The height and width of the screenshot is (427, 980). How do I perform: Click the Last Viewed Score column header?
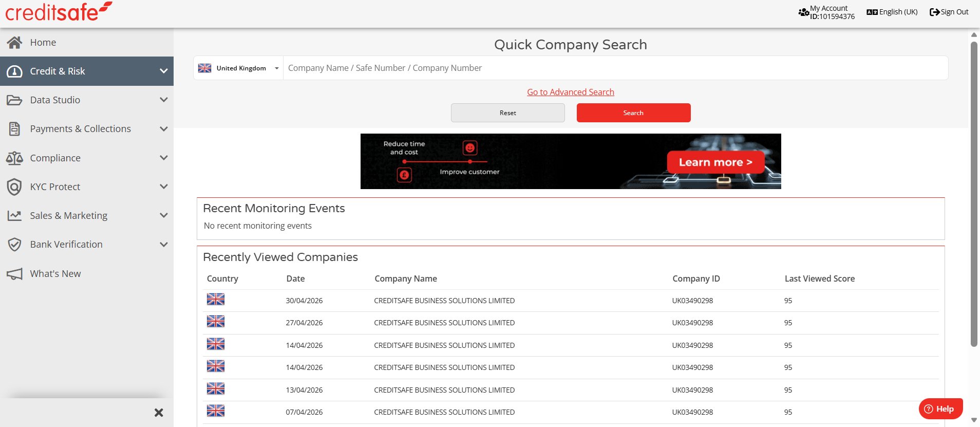(820, 279)
